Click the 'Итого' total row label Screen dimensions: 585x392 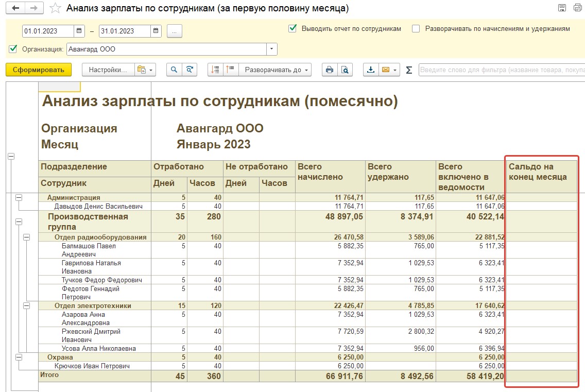pyautogui.click(x=49, y=375)
